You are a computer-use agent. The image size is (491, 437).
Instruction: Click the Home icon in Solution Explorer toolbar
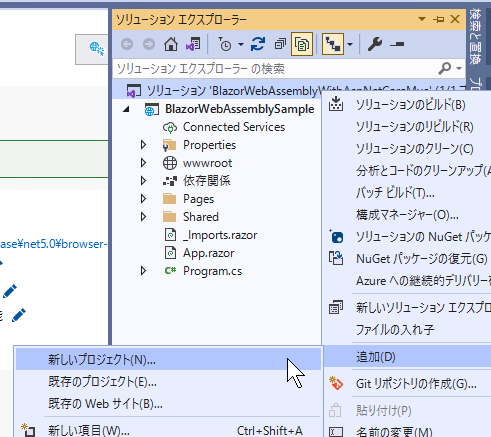click(x=171, y=44)
